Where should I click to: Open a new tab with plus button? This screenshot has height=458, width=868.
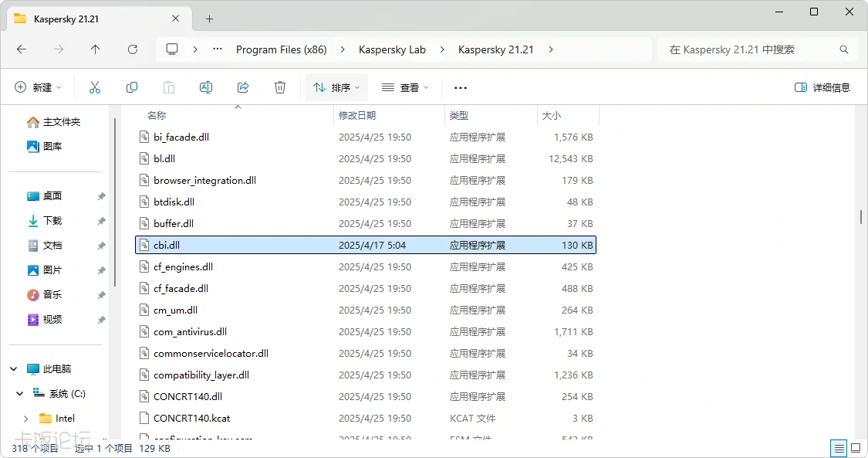(x=209, y=19)
